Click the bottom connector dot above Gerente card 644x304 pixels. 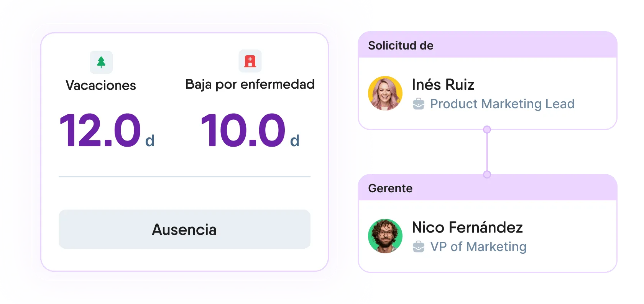[487, 174]
